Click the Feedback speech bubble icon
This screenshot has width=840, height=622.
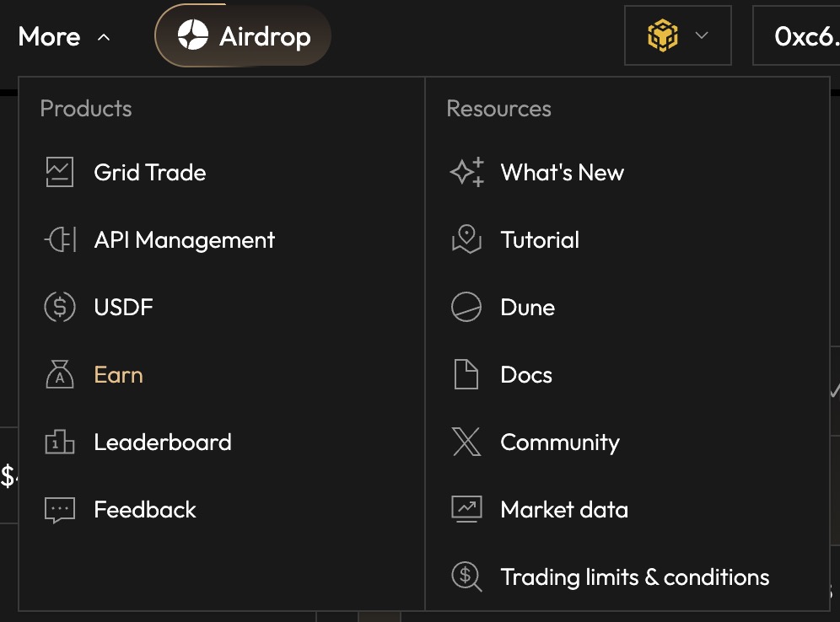(x=59, y=510)
